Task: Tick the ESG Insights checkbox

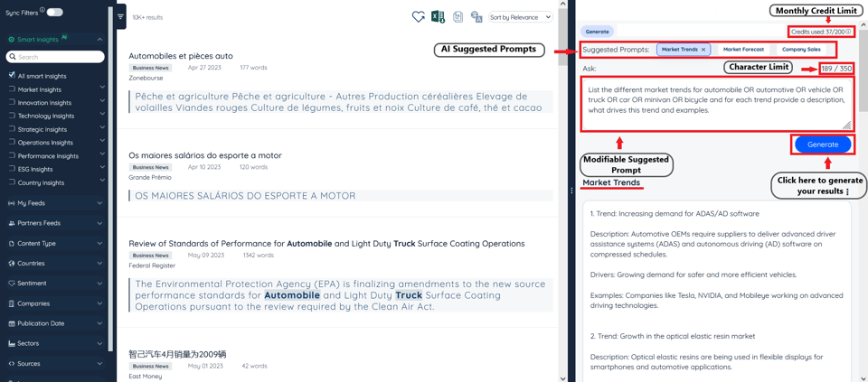Action: [12, 169]
